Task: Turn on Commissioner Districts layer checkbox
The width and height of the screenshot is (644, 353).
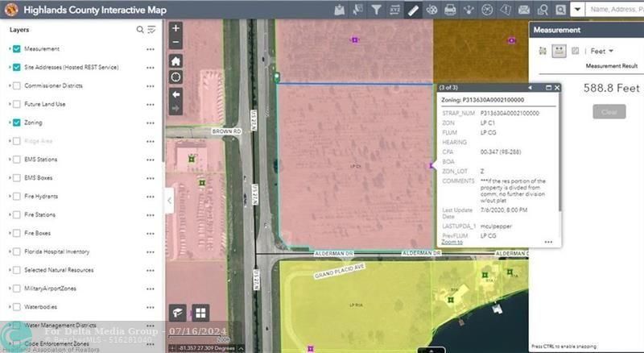Action: click(17, 85)
